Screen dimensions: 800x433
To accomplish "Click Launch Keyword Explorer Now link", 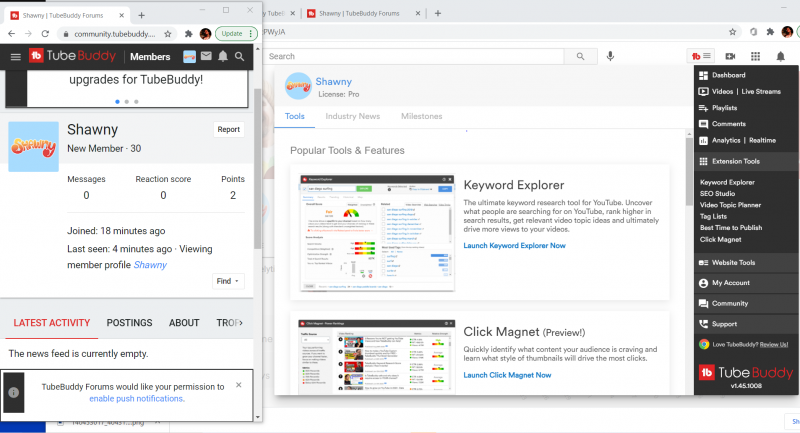I will tap(514, 245).
